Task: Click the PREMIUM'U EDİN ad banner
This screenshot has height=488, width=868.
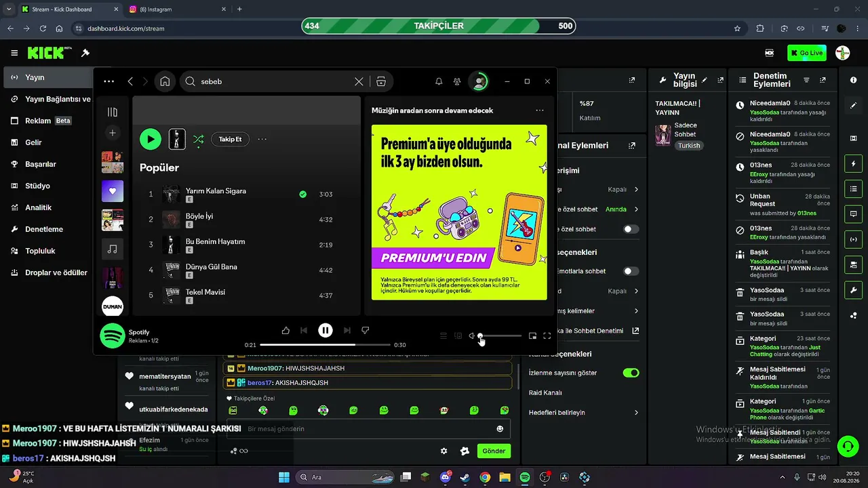Action: 434,258
